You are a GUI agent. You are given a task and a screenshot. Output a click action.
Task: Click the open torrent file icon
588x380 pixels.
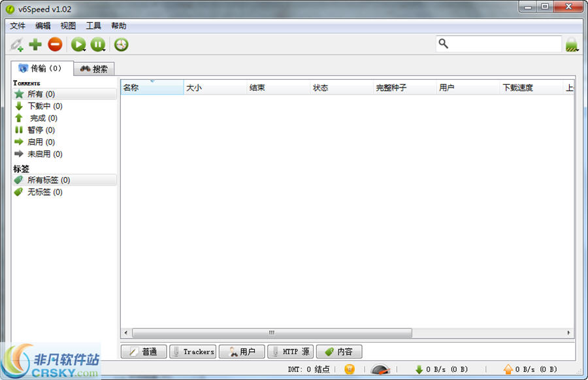click(x=16, y=44)
